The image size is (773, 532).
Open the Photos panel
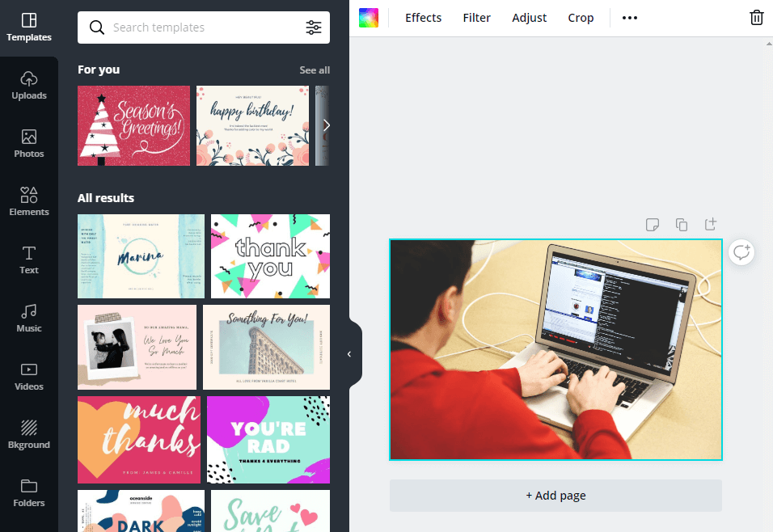29,143
